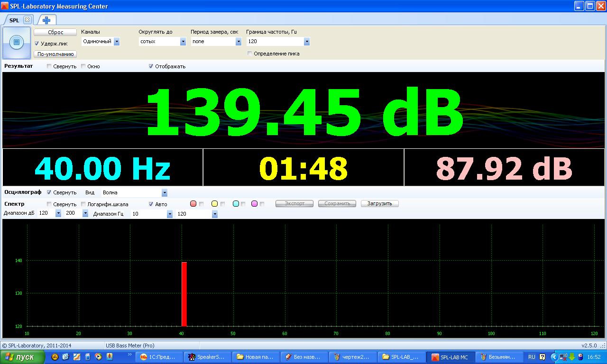607x364 pixels.
Task: Open the Каналы dropdown showing Одиночный
Action: 101,41
